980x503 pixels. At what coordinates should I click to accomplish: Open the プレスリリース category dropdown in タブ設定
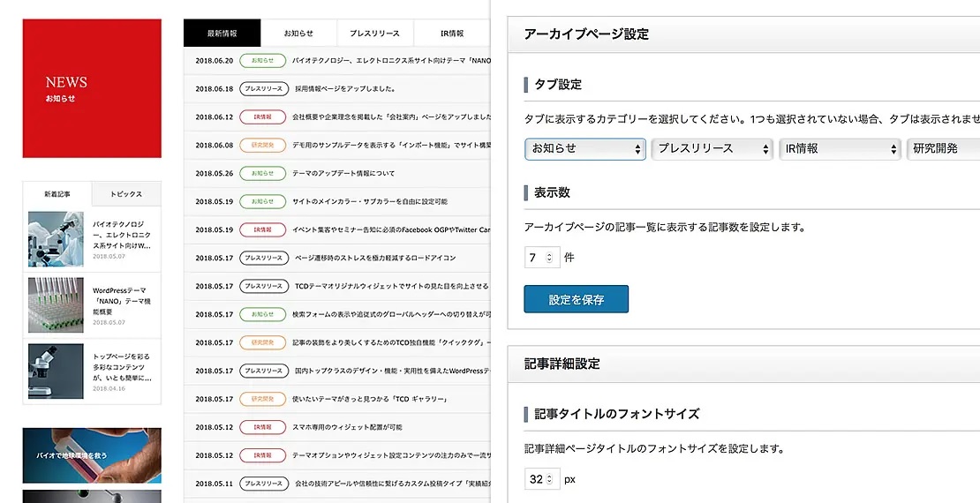click(712, 149)
